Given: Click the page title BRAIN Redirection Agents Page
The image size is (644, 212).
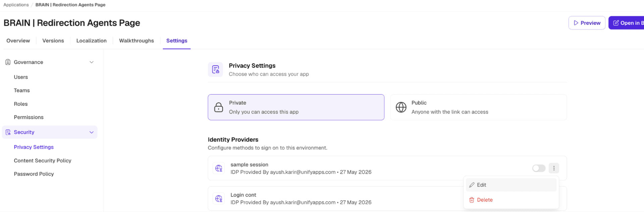Looking at the screenshot, I should [72, 23].
